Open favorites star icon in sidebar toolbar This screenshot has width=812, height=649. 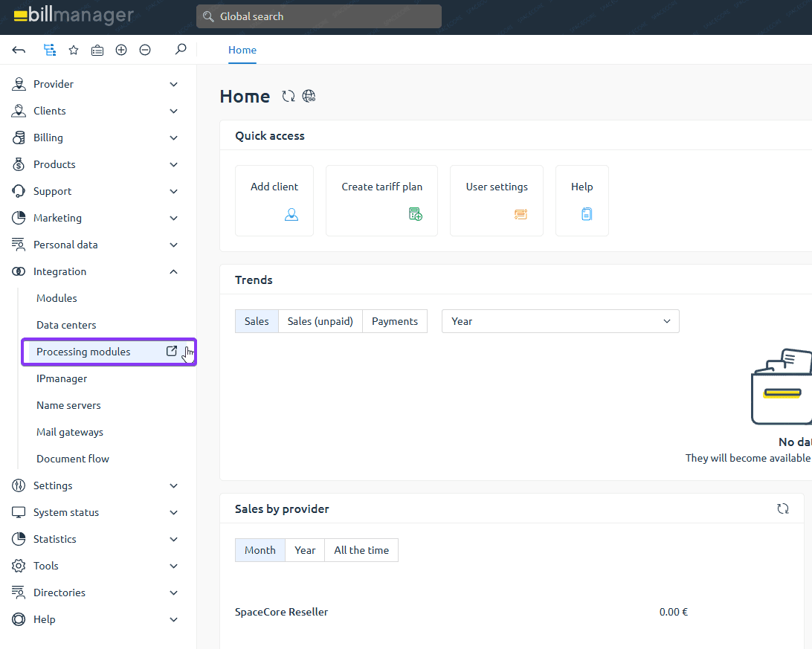(x=74, y=50)
